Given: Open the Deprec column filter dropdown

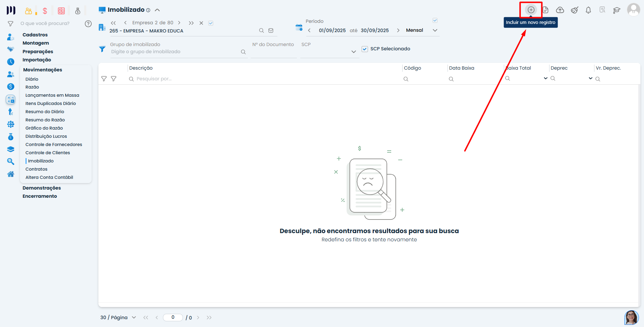Looking at the screenshot, I should (591, 78).
